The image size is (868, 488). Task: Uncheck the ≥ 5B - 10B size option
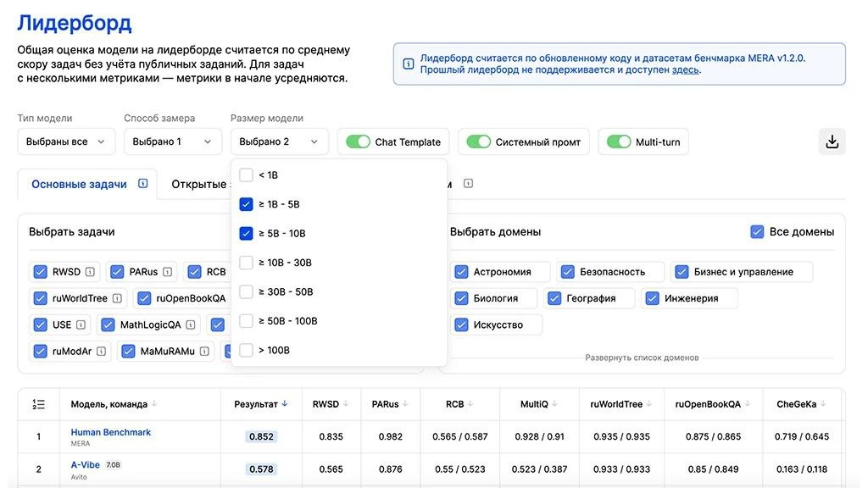click(x=247, y=234)
